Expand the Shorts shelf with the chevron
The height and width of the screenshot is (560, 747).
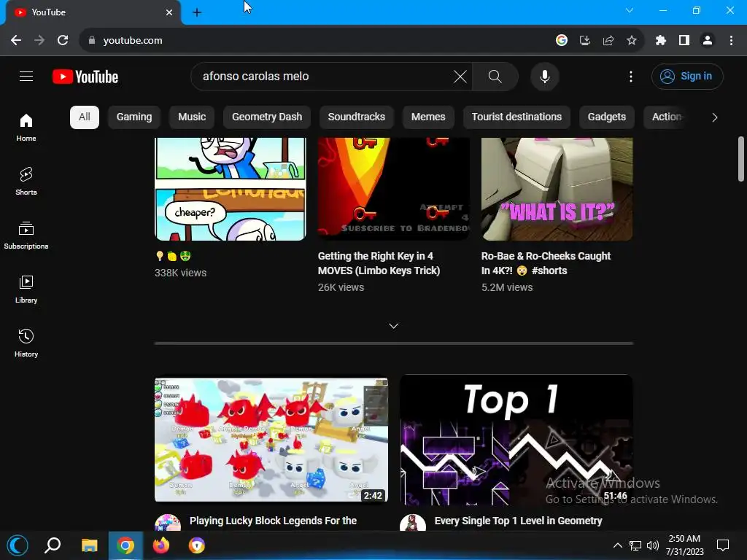[393, 326]
